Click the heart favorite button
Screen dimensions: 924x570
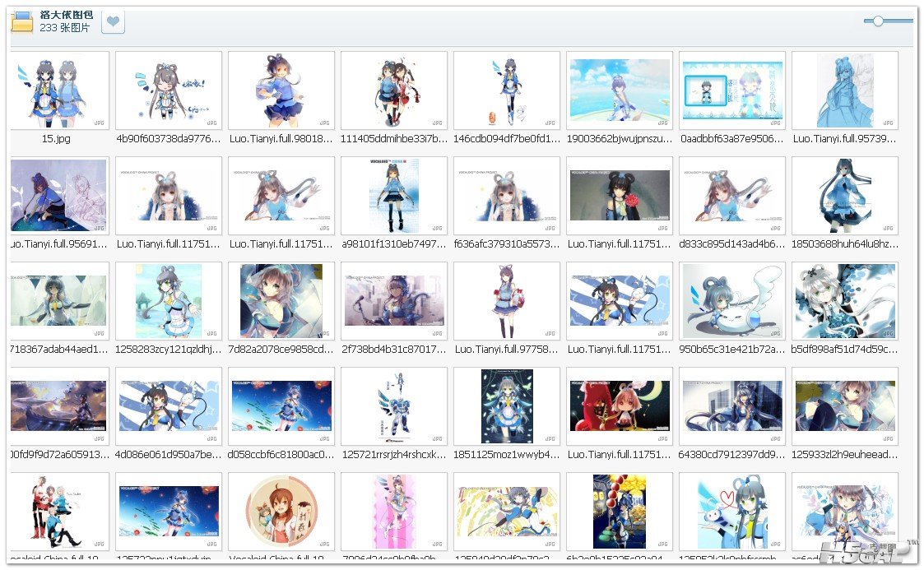[113, 22]
